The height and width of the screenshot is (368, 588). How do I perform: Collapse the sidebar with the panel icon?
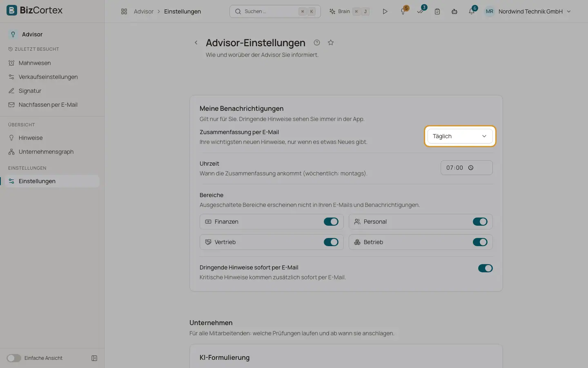[x=94, y=358]
